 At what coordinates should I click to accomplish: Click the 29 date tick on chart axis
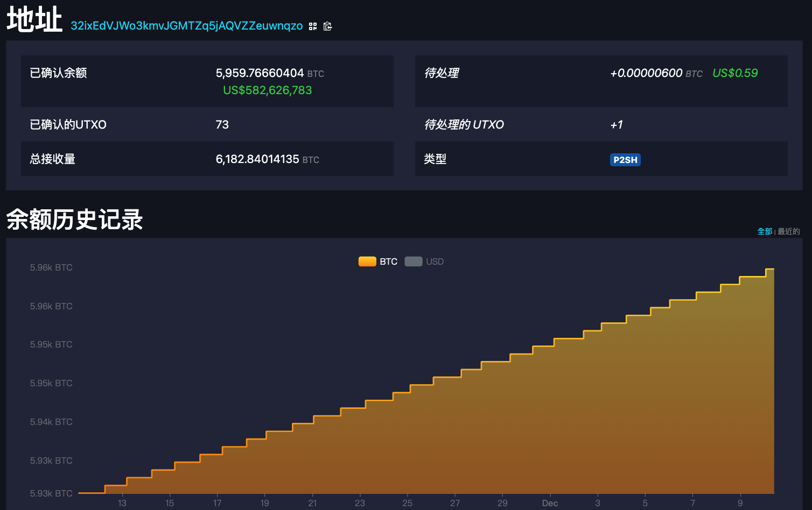coord(502,503)
